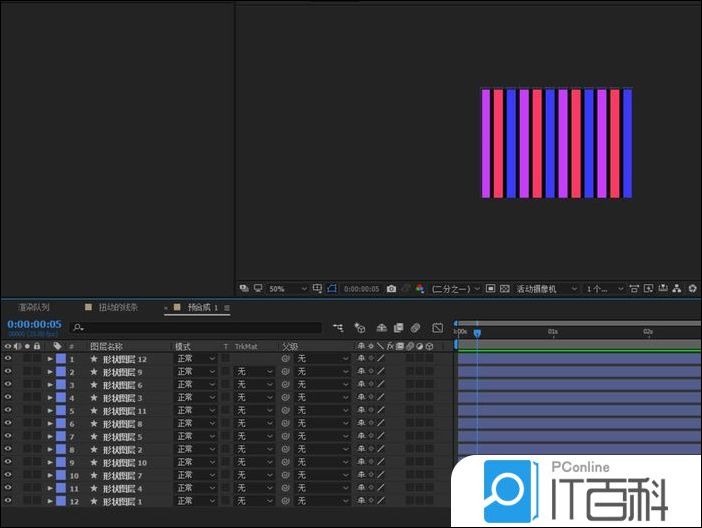Click the show channel color icon
Screen dimensions: 702x528
pos(419,289)
